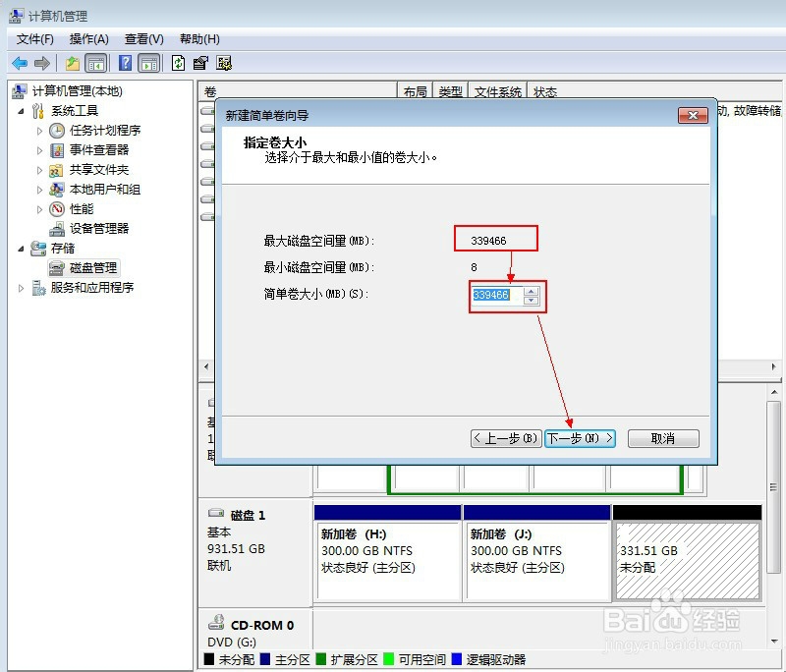Click the black Unallocated (未分配) legend swatch
This screenshot has width=786, height=672.
tap(209, 658)
